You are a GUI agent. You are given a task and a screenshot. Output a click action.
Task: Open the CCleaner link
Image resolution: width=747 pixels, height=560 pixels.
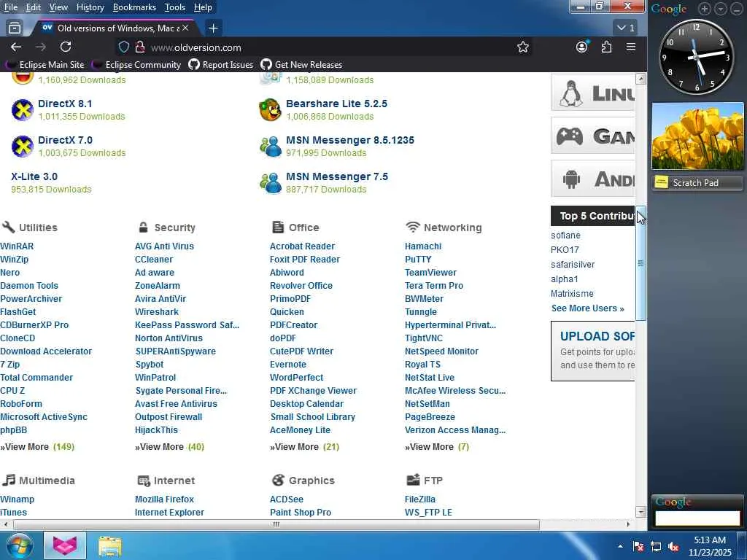(x=154, y=260)
